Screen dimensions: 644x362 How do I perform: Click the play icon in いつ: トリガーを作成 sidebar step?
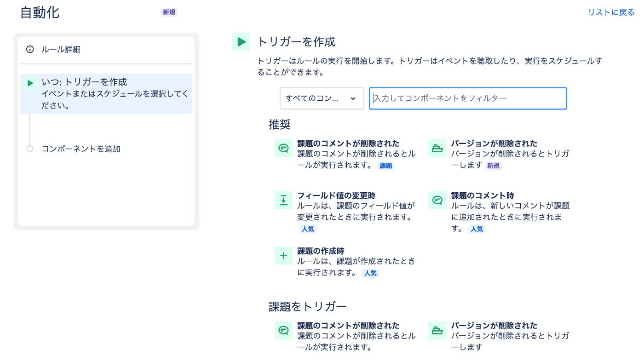(x=30, y=83)
